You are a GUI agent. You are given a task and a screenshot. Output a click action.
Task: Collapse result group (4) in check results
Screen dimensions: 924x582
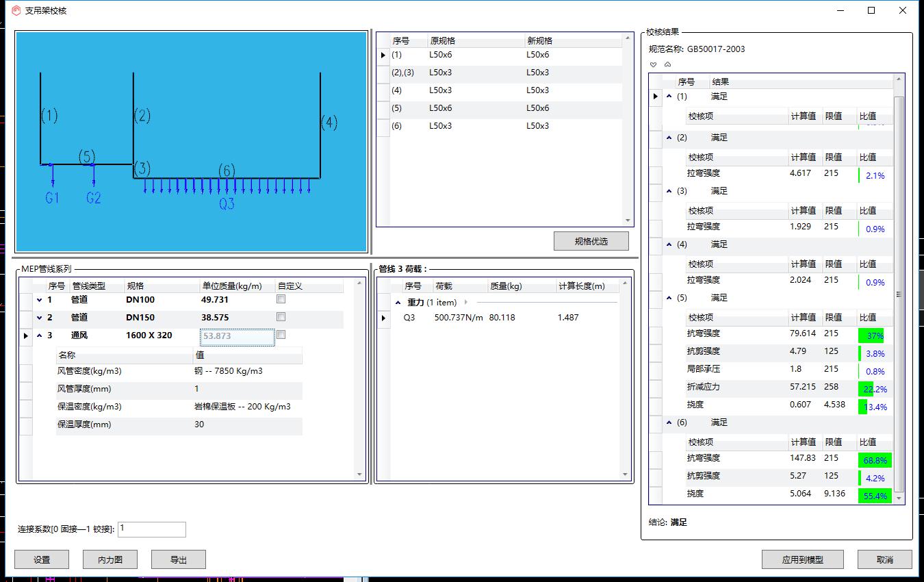click(x=669, y=244)
